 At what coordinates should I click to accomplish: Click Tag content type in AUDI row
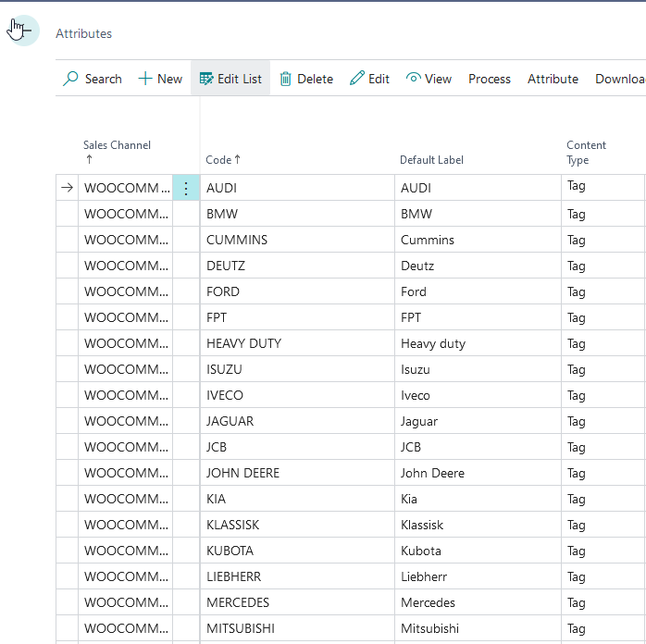tap(603, 188)
